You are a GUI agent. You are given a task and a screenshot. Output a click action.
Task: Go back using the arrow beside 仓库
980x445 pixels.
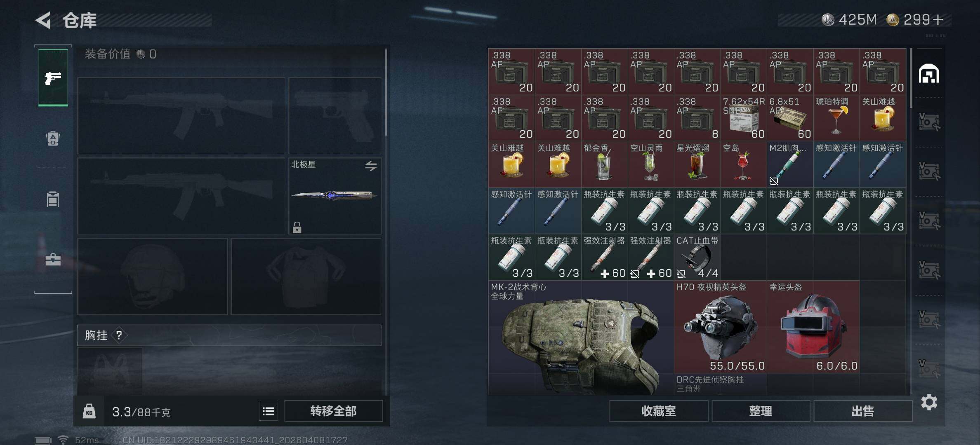(43, 20)
